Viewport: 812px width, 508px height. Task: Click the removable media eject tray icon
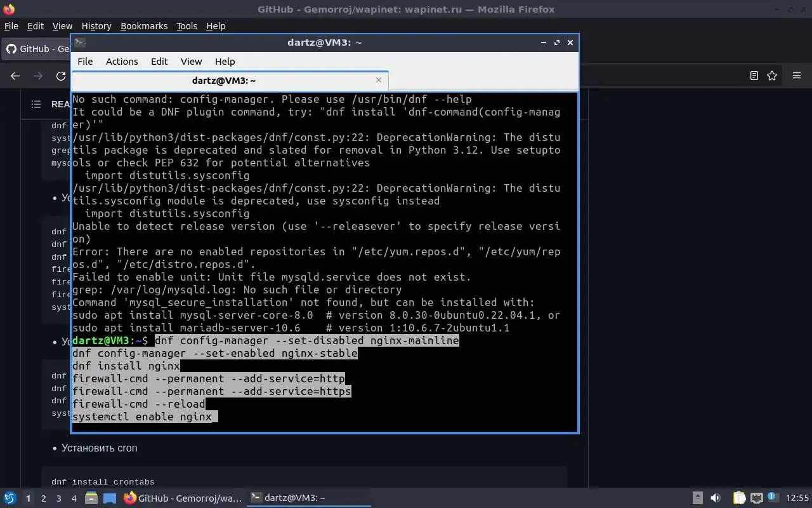tap(697, 498)
